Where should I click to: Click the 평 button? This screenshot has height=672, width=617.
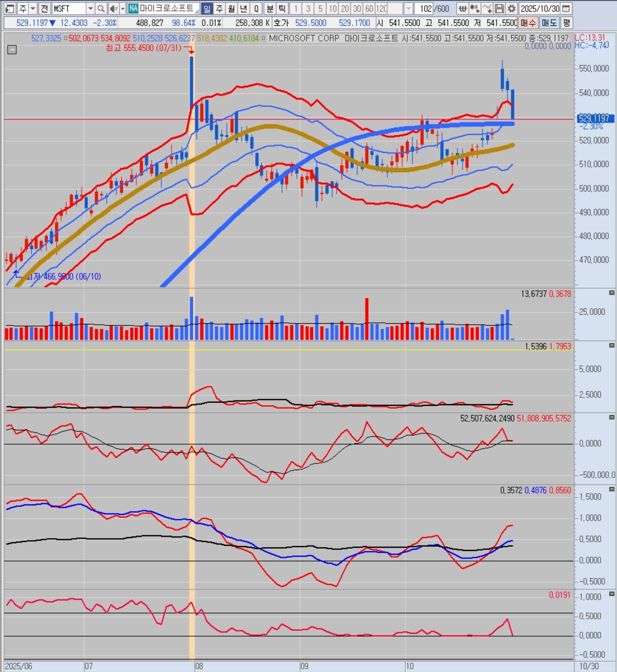[x=566, y=23]
